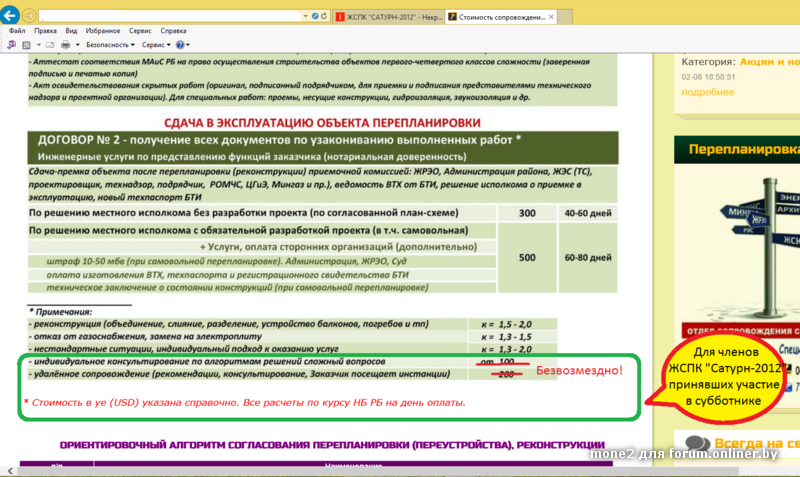Switch to the ЖСПК "САТУРН-2012" tab
The height and width of the screenshot is (477, 800).
[x=389, y=17]
